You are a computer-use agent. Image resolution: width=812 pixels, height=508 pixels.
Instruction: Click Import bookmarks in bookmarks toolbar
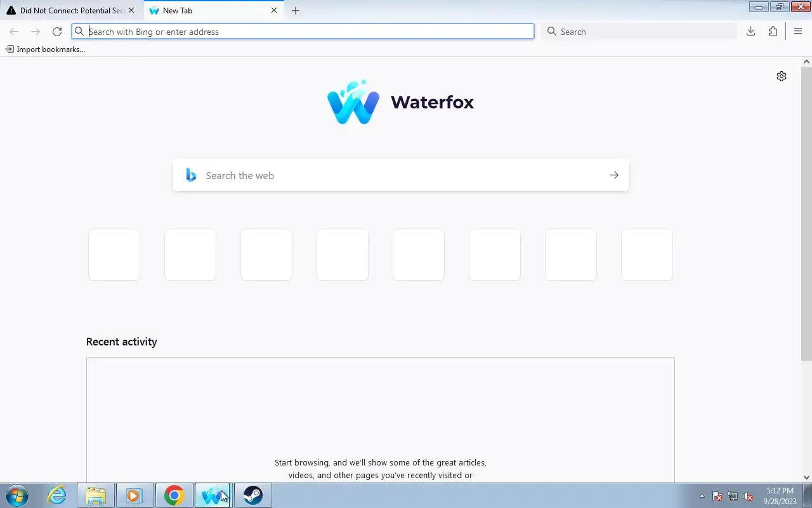[45, 50]
